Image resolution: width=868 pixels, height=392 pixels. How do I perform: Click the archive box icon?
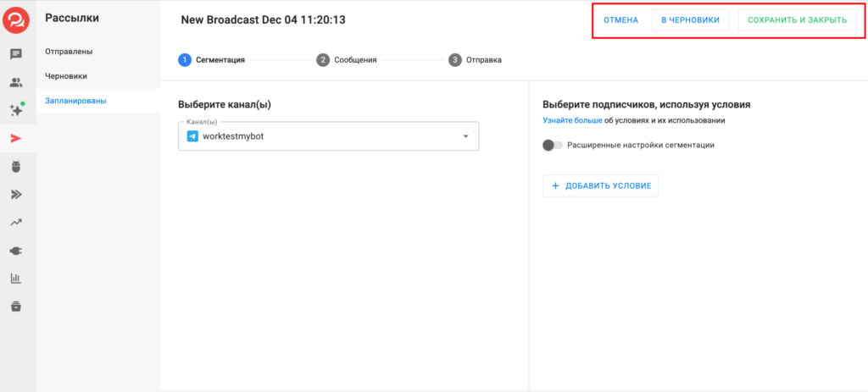pyautogui.click(x=16, y=306)
